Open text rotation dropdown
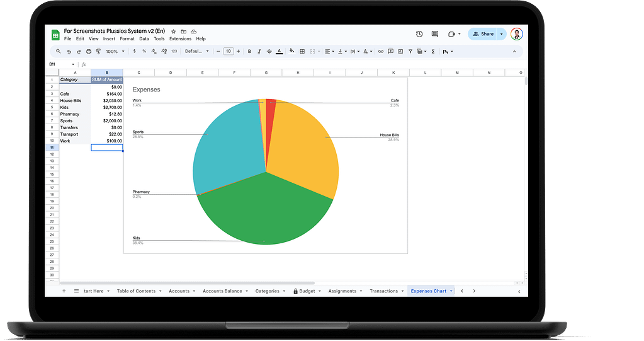The height and width of the screenshot is (341, 644). (368, 52)
